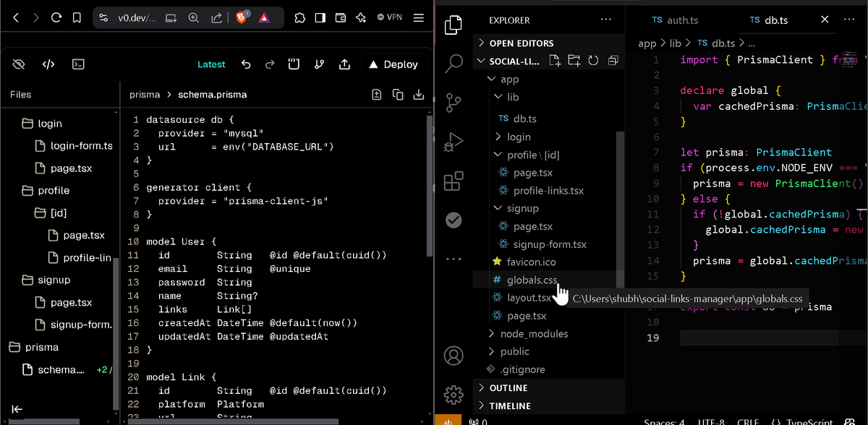The height and width of the screenshot is (425, 868).
Task: Click prisma in the v0 breadcrumb
Action: (145, 95)
